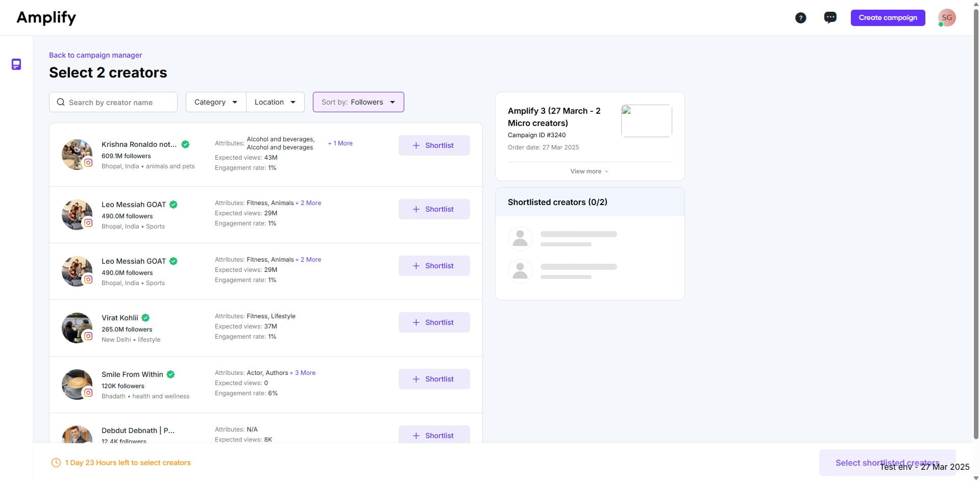Show +3 More attributes for Smile From Within

(x=303, y=373)
